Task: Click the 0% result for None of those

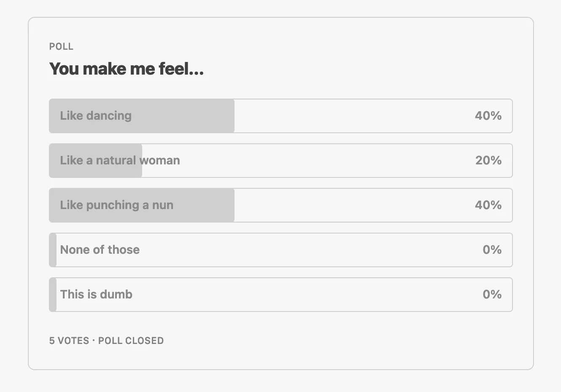Action: 492,250
